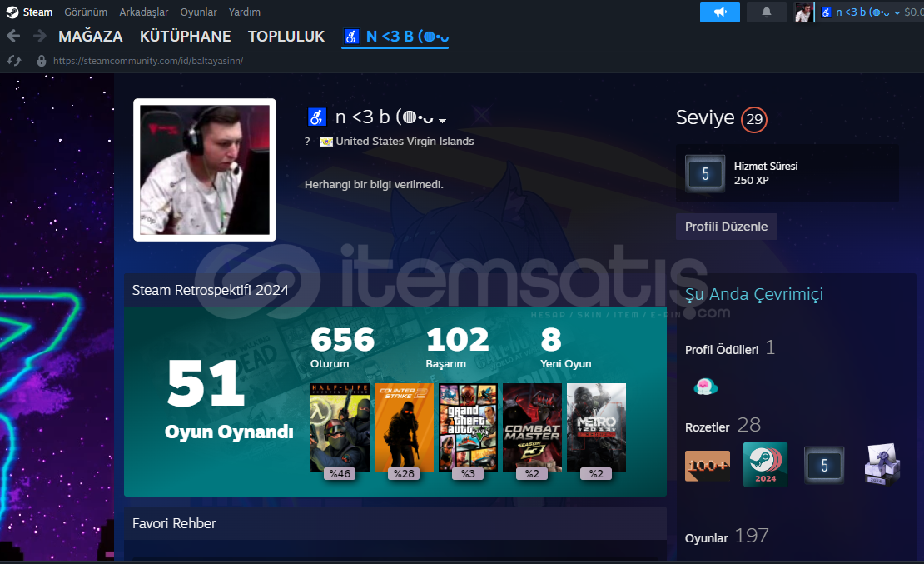Image resolution: width=924 pixels, height=564 pixels.
Task: Expand the profile name history arrow
Action: (x=442, y=120)
